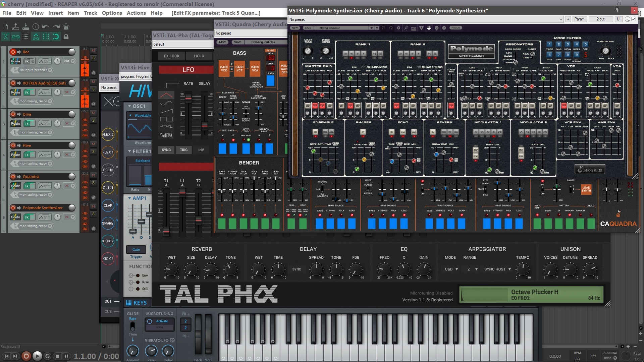This screenshot has height=362, width=644.
Task: Open the Arpeggiator mode U&D dropdown
Action: (451, 269)
